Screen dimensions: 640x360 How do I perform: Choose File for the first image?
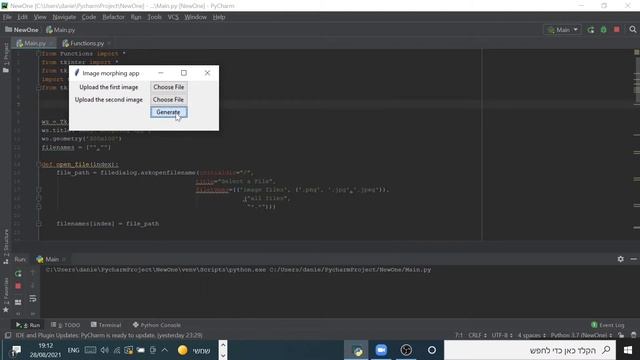[169, 87]
